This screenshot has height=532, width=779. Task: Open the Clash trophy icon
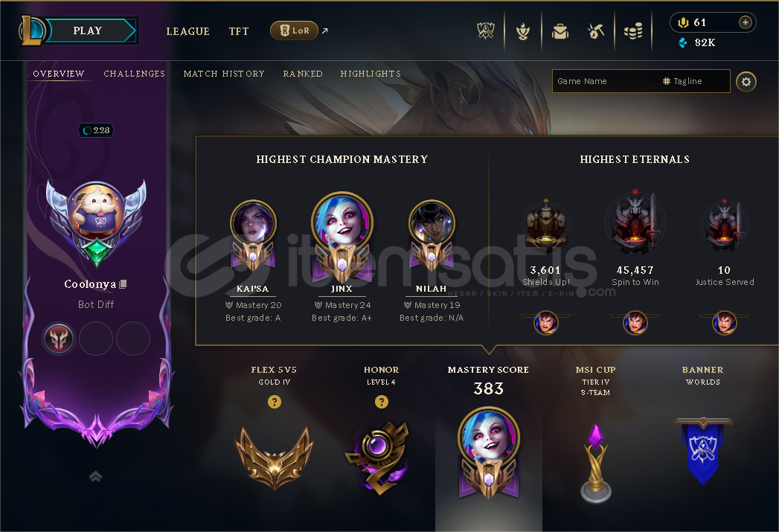pyautogui.click(x=486, y=31)
